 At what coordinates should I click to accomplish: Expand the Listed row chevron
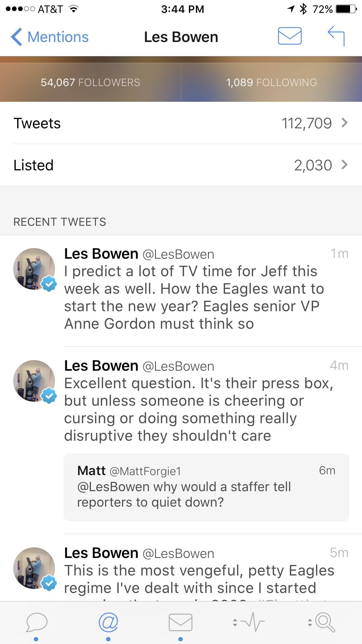point(345,165)
